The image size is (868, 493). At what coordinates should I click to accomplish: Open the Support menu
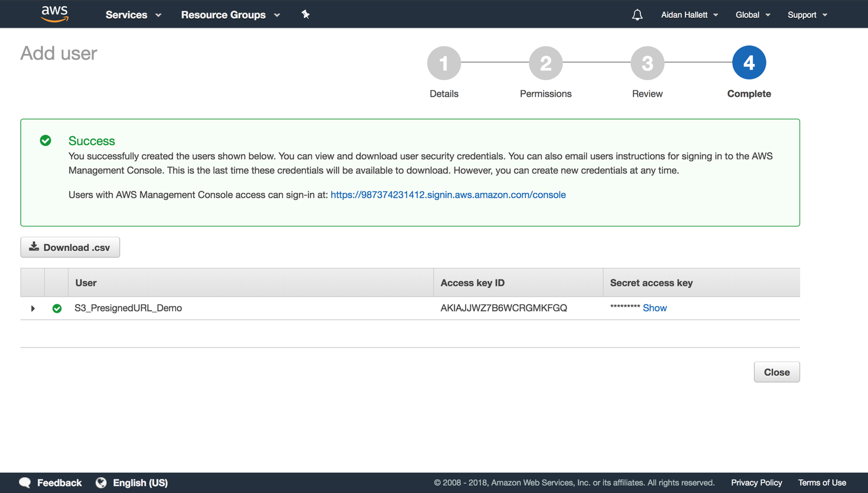coord(807,15)
